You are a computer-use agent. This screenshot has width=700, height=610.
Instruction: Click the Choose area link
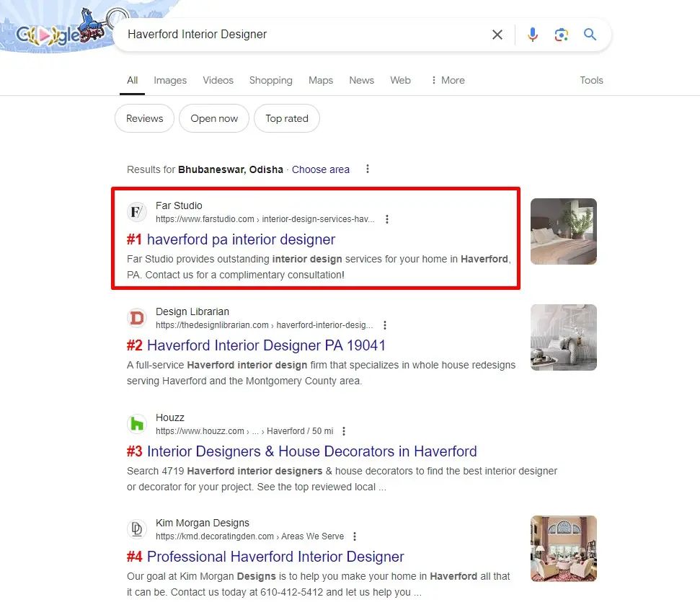321,169
